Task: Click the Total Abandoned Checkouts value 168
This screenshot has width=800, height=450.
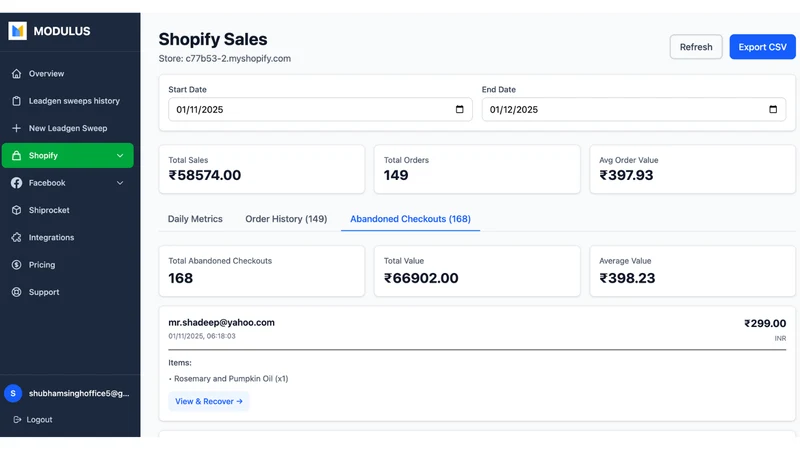Action: [181, 278]
